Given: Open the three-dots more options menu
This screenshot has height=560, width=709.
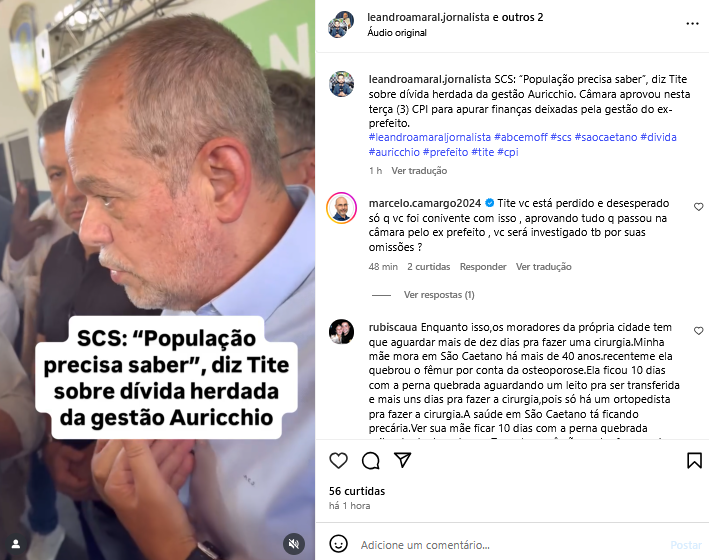Looking at the screenshot, I should pyautogui.click(x=692, y=24).
